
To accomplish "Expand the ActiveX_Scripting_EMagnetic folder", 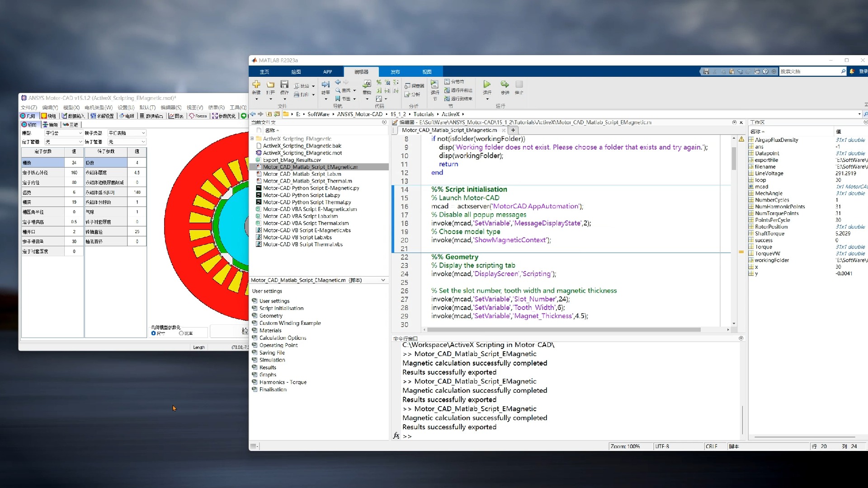I will (x=252, y=139).
